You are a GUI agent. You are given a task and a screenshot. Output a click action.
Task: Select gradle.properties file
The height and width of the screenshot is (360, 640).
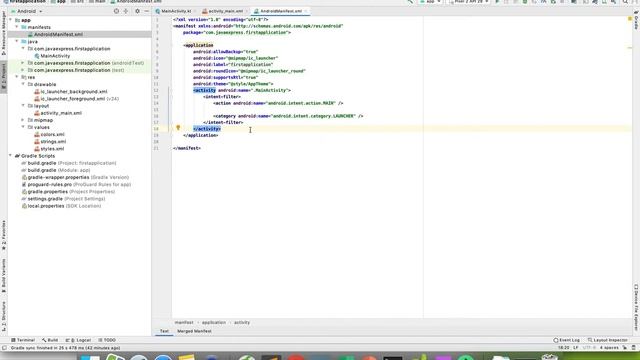pos(68,191)
